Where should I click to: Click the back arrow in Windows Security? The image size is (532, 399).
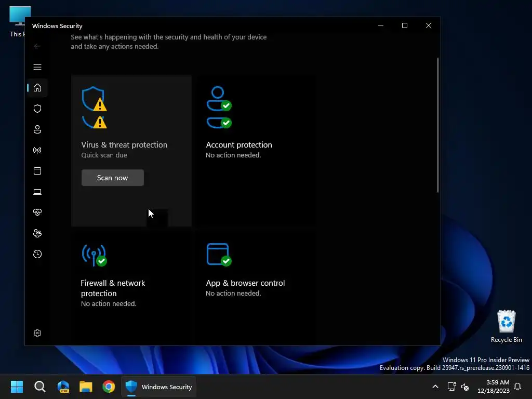37,46
